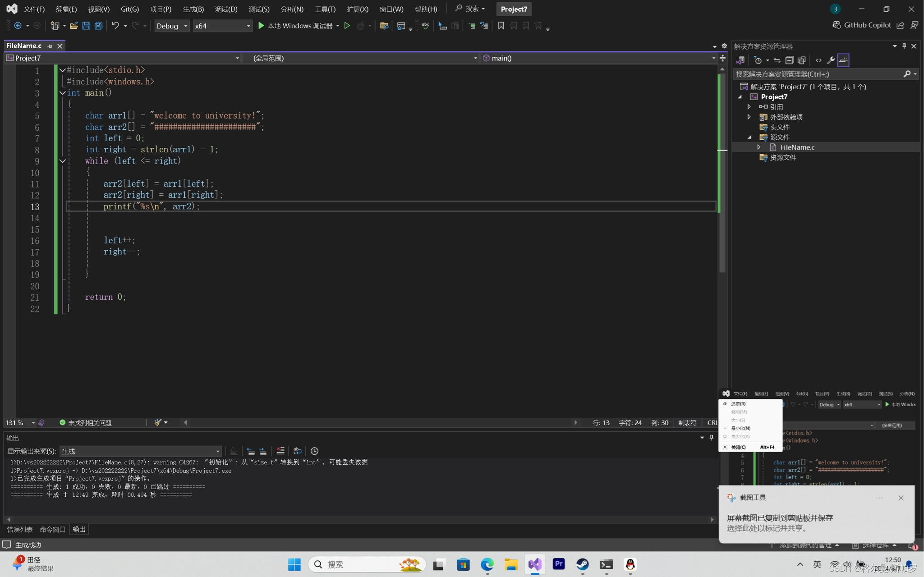Viewport: 924px width, 577px height.
Task: Open the main() member dropdown
Action: click(x=598, y=58)
